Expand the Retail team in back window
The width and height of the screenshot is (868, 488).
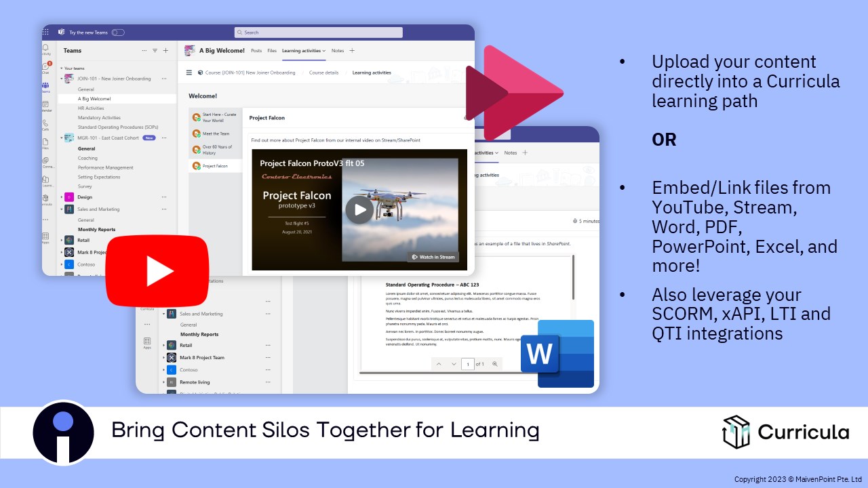(164, 345)
